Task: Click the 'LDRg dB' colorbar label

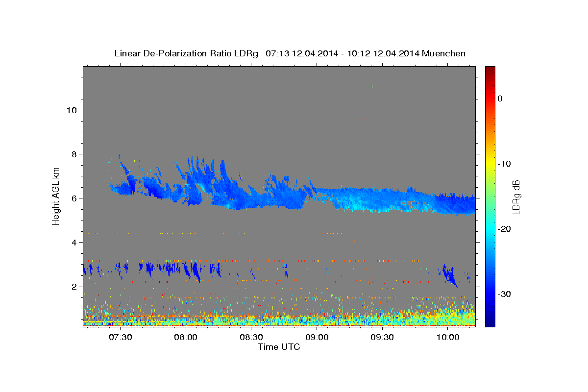Action: point(516,196)
